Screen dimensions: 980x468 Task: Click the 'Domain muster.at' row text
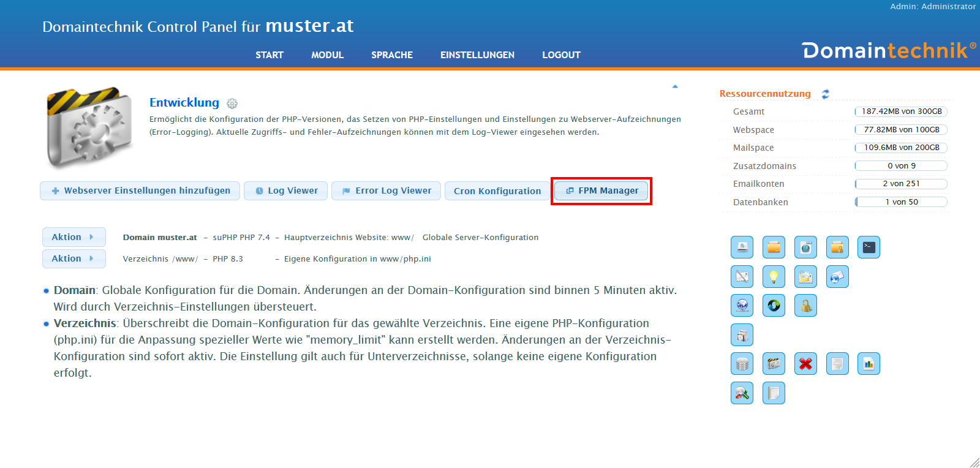[160, 238]
